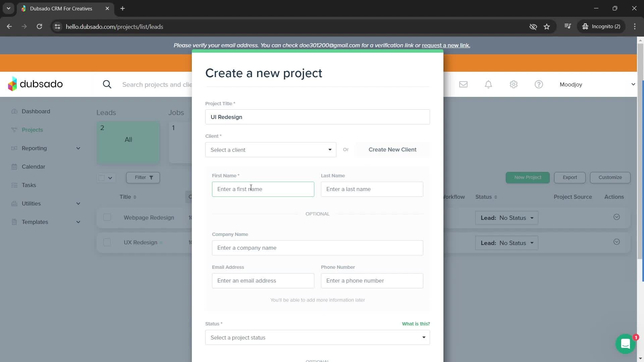Screen dimensions: 644x362
Task: Click the What is this? link
Action: [416, 324]
